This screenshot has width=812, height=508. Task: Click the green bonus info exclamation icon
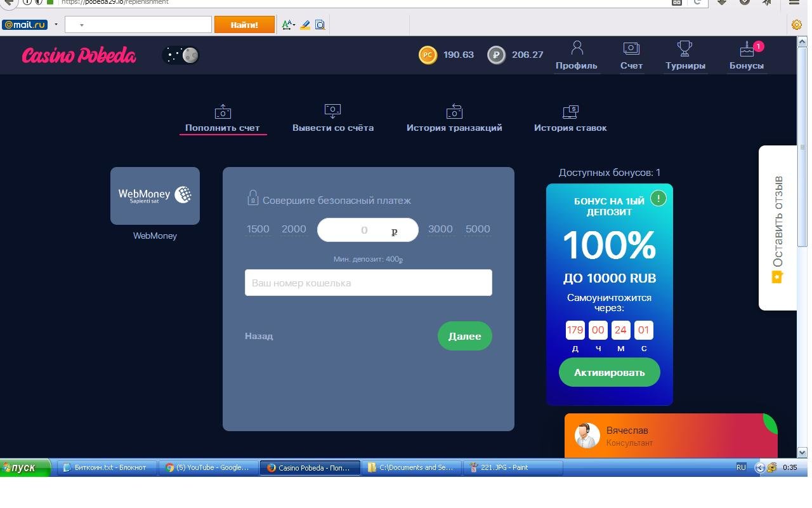(658, 199)
